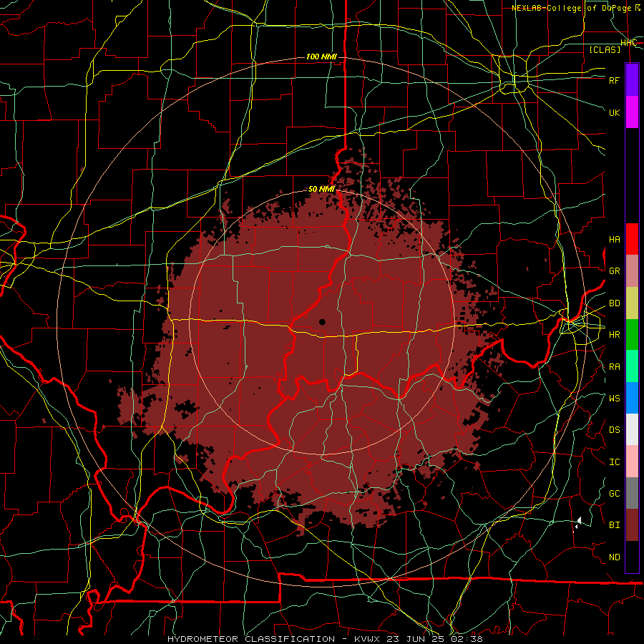Click the [CLAS] units label
Image resolution: width=644 pixels, height=644 pixels.
coord(605,49)
